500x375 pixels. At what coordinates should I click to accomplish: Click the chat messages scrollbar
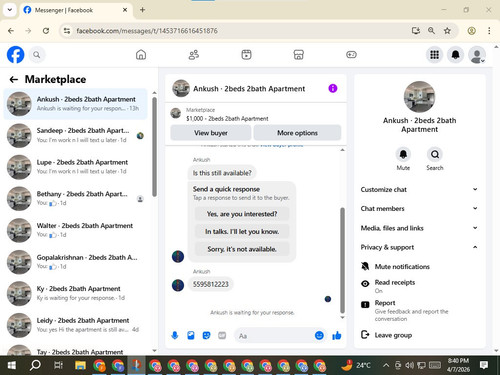(342, 260)
